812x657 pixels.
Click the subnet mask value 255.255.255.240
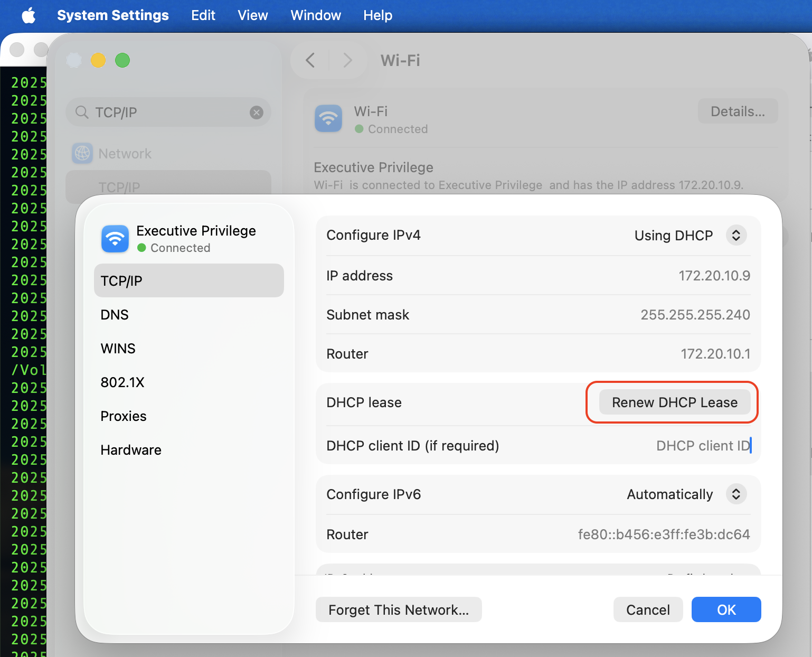click(x=695, y=315)
